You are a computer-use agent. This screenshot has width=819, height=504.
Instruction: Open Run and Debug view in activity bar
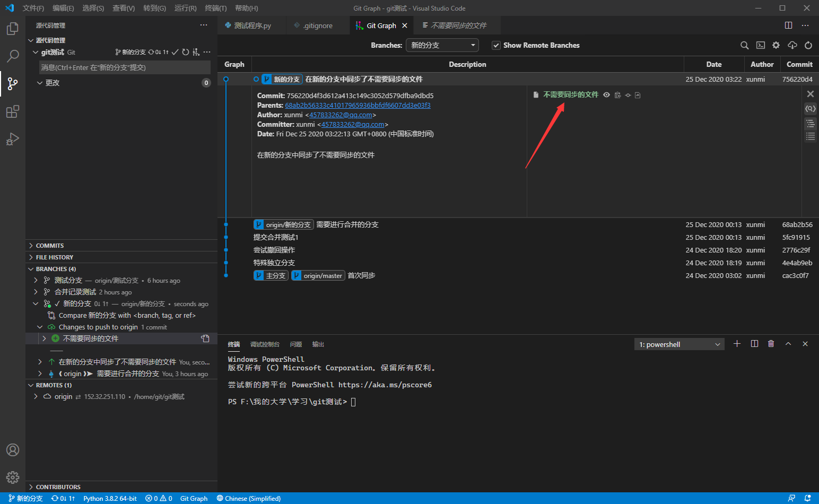13,139
